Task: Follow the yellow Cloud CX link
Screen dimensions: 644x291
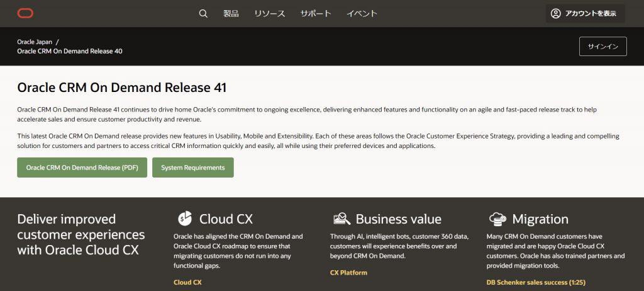Action: coord(187,282)
